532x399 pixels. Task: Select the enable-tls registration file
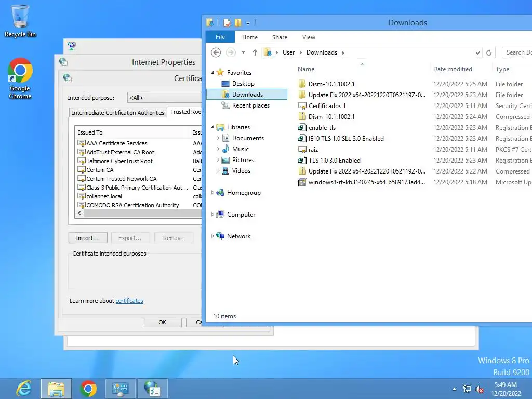pyautogui.click(x=322, y=128)
